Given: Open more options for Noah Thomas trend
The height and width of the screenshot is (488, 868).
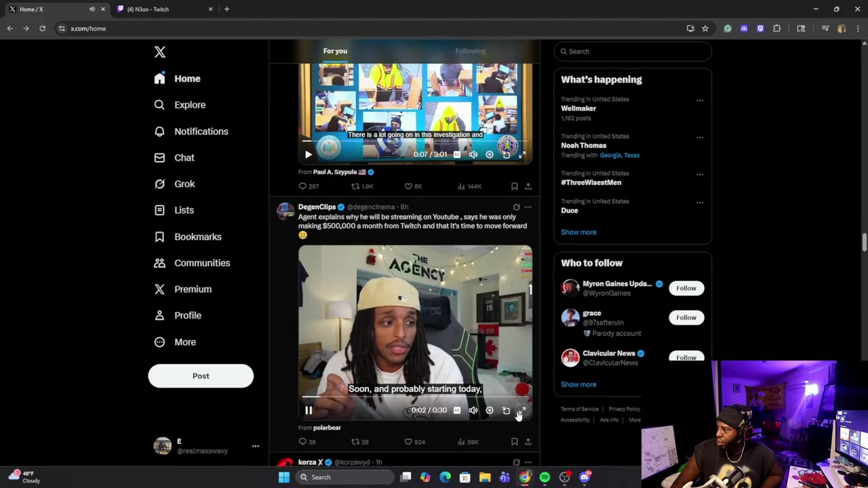Looking at the screenshot, I should pos(699,138).
